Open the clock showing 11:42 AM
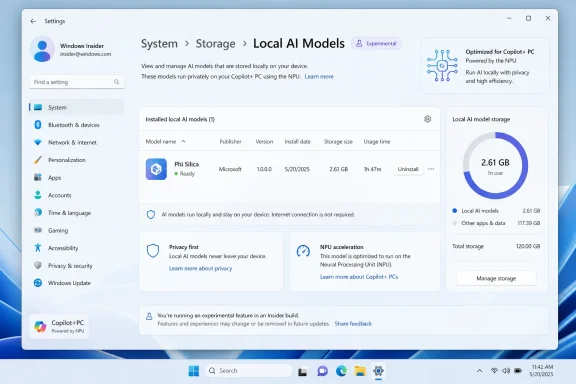576x384 pixels. pyautogui.click(x=541, y=370)
